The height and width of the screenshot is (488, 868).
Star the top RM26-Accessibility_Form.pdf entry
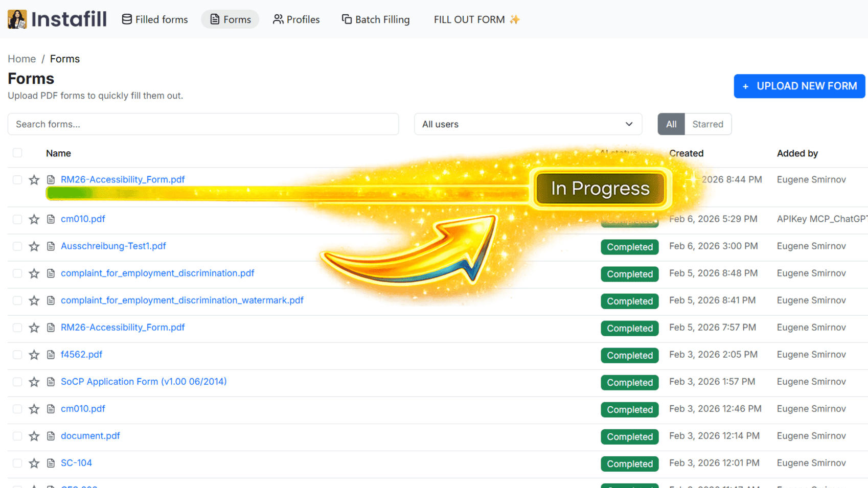[x=34, y=180]
